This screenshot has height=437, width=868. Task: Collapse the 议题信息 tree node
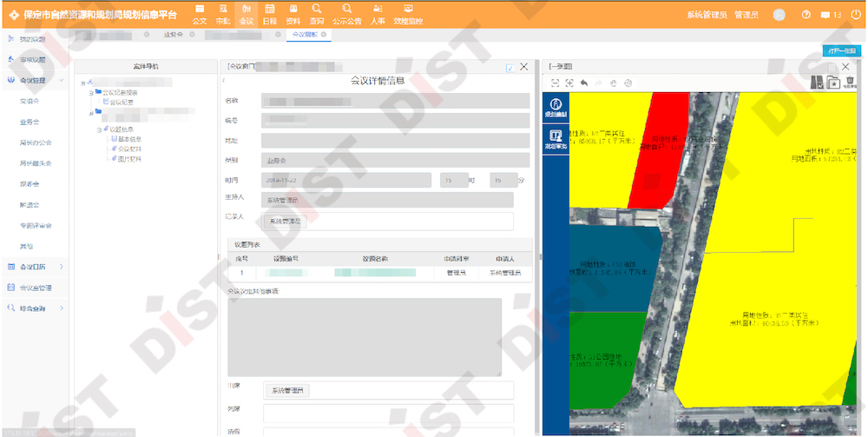[x=100, y=129]
